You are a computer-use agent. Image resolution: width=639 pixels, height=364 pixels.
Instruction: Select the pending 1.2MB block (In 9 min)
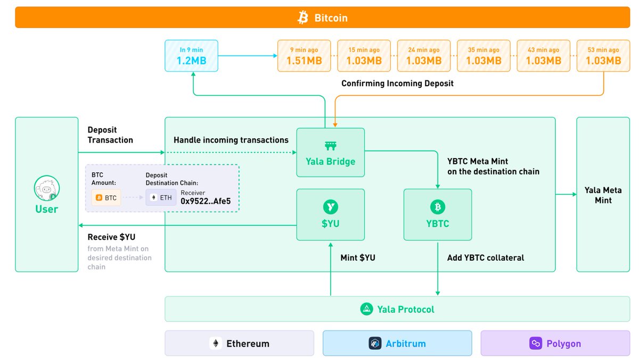pos(192,56)
